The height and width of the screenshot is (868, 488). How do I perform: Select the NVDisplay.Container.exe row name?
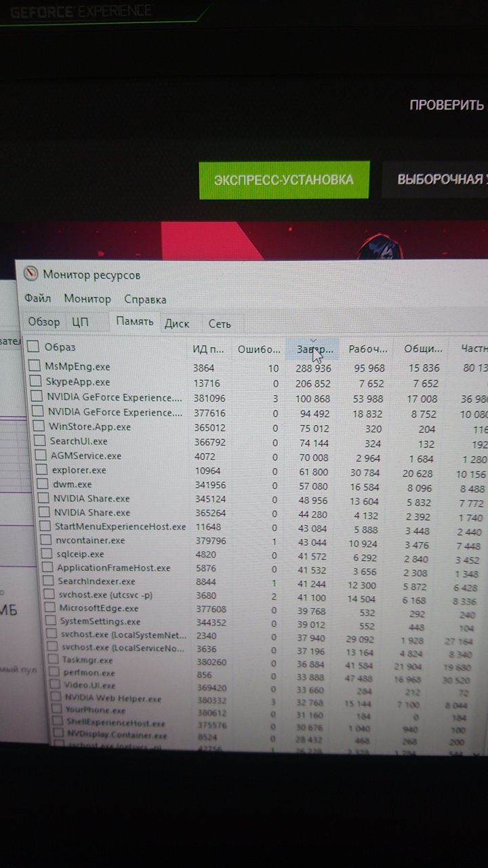pos(117,735)
